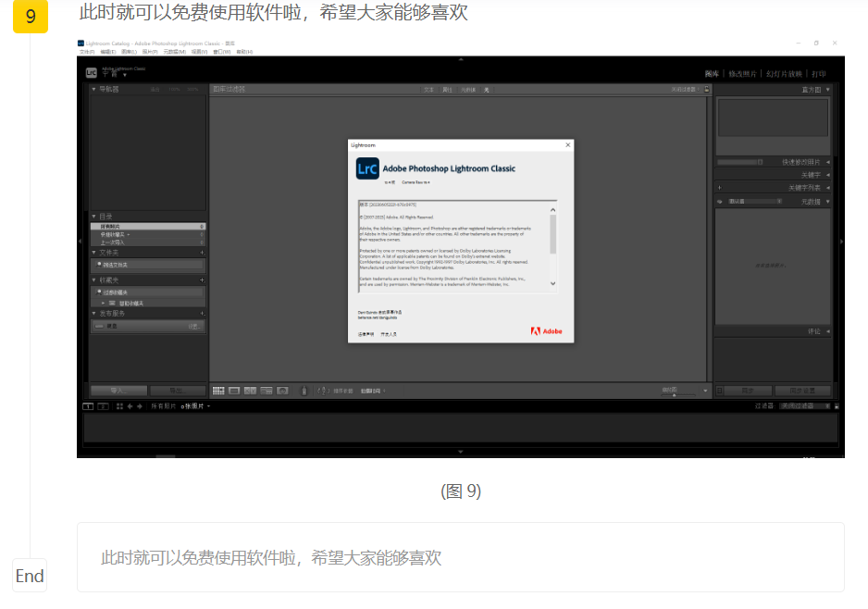The image size is (868, 609).
Task: Click the 导出 export button
Action: [x=177, y=391]
